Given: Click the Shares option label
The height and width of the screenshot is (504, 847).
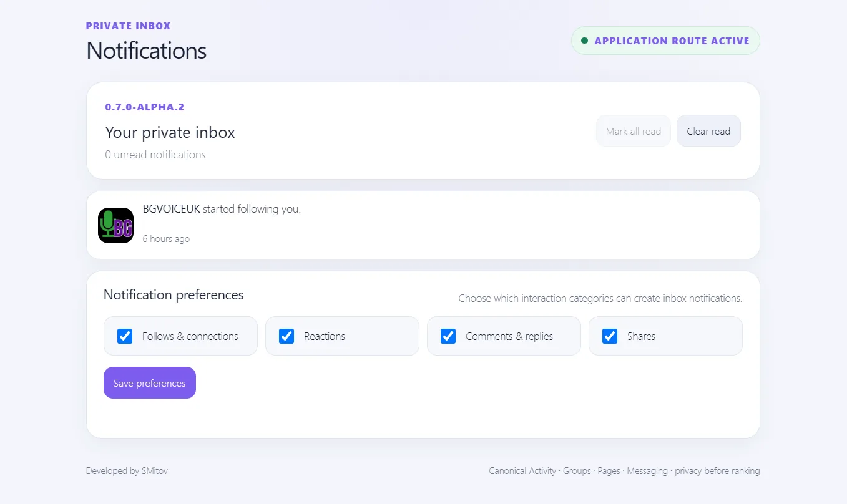Looking at the screenshot, I should pyautogui.click(x=641, y=336).
